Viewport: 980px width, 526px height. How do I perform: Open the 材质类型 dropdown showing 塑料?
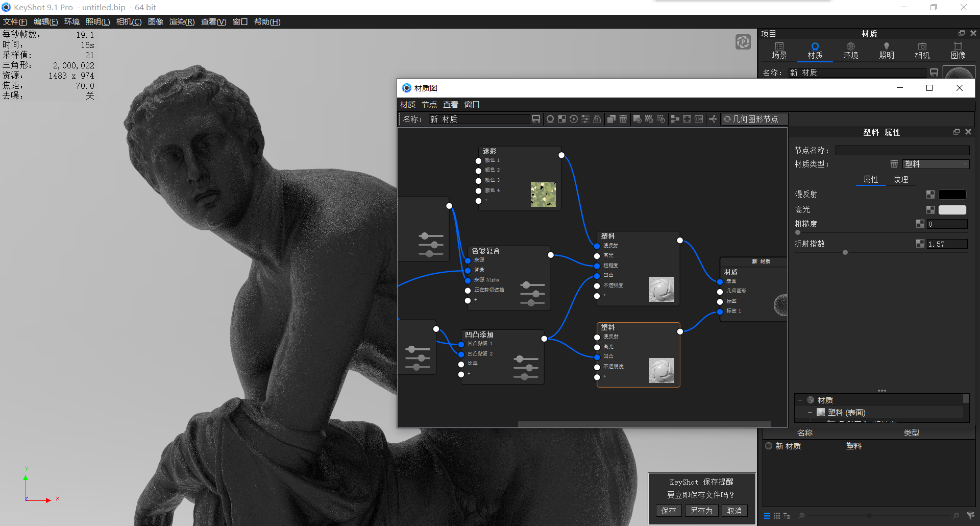point(936,164)
